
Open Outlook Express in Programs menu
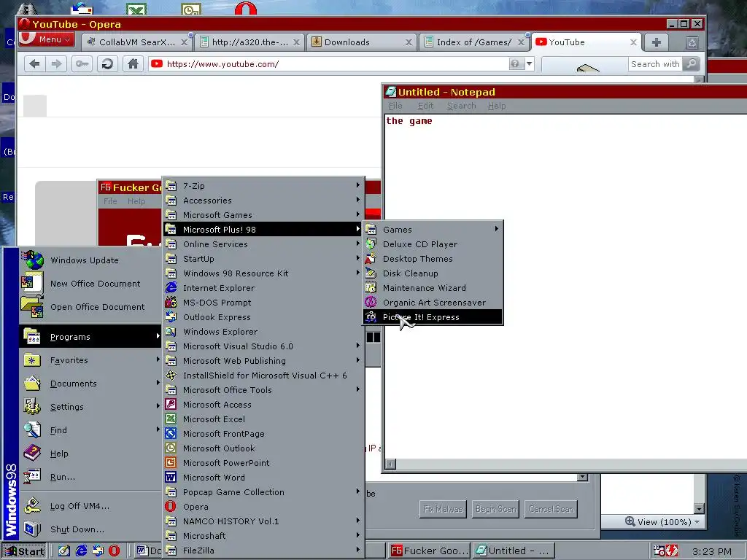(263, 317)
